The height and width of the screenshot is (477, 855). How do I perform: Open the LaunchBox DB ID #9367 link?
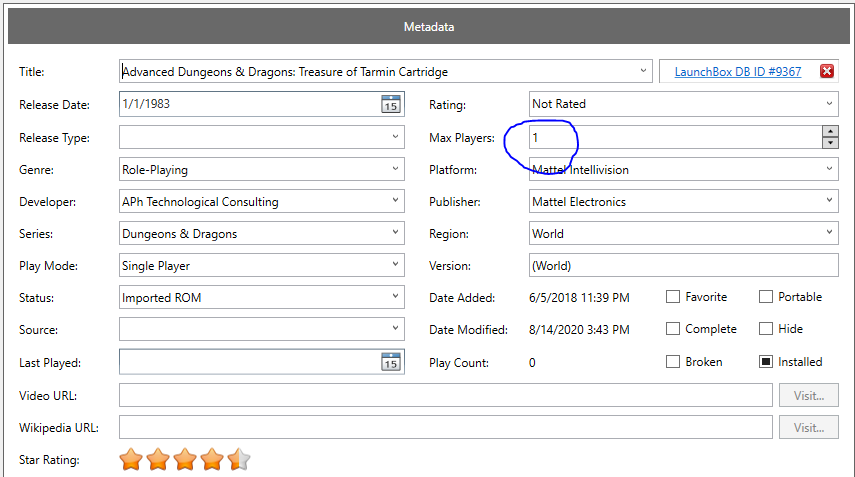click(738, 71)
